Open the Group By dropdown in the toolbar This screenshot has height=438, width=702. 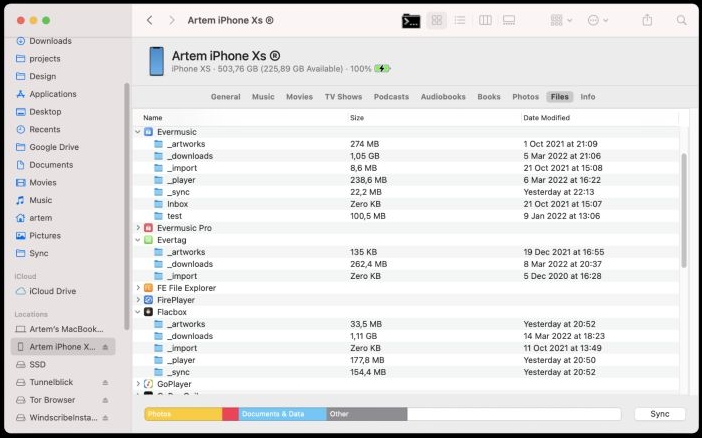561,20
